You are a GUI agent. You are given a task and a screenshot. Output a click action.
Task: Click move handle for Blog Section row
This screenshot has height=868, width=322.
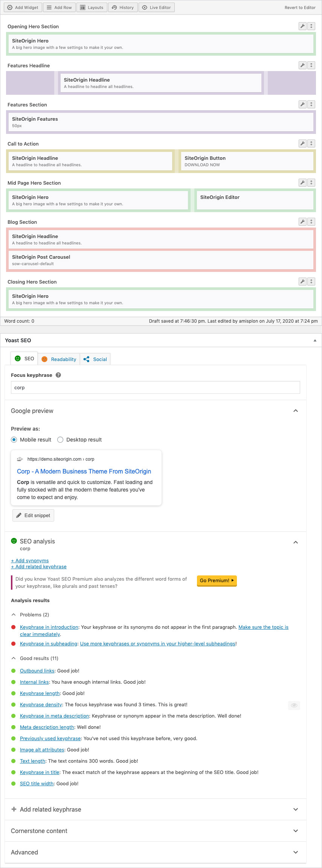coord(311,222)
